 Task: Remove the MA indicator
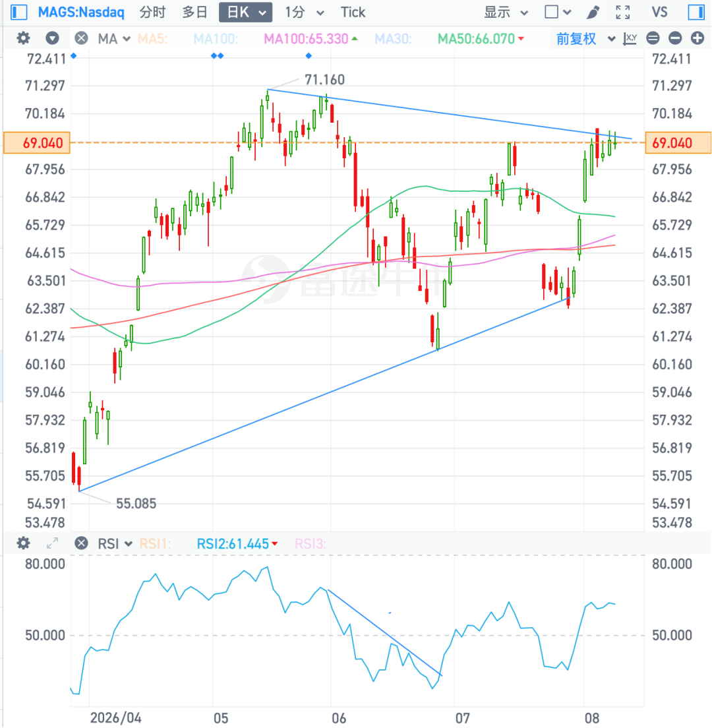pos(81,38)
